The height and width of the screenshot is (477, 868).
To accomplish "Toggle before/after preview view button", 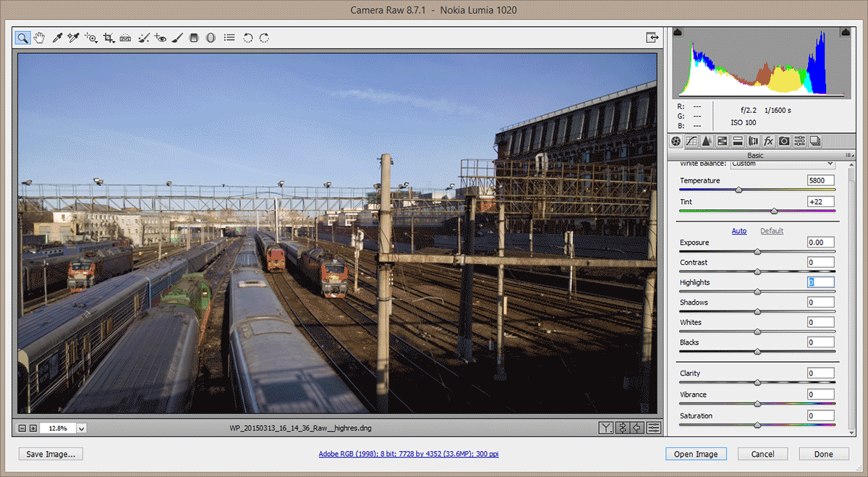I will tap(606, 428).
